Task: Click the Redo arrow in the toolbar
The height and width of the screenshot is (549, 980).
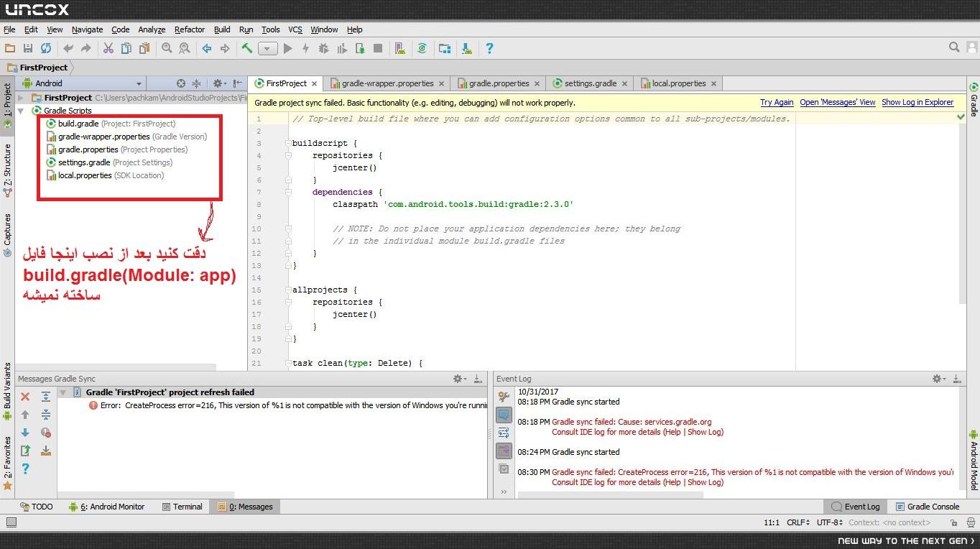Action: [x=86, y=48]
